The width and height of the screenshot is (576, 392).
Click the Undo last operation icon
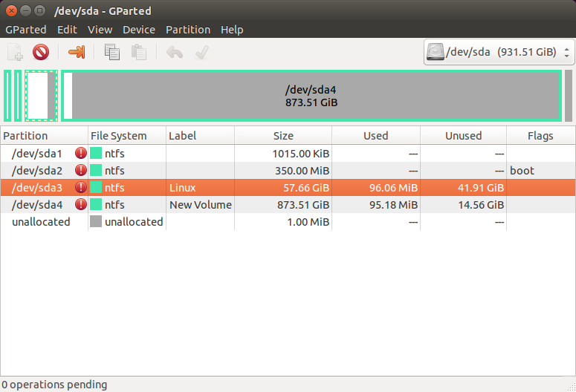coord(175,52)
